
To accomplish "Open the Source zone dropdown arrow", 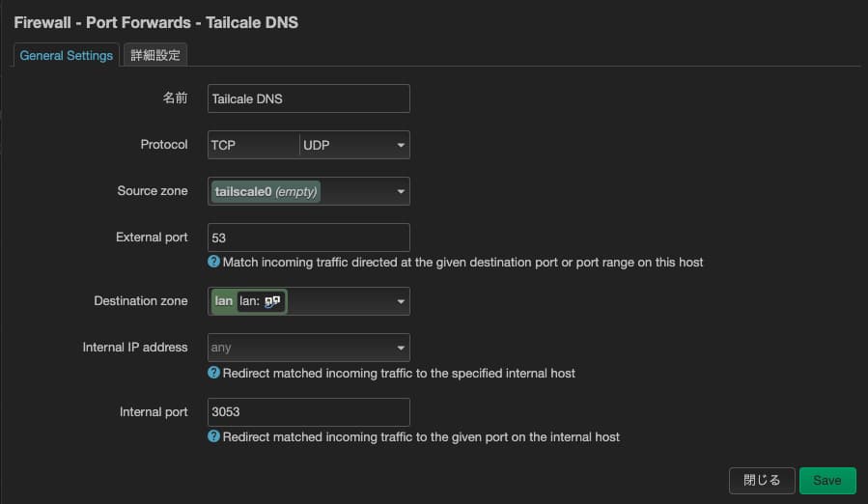I will pos(400,192).
